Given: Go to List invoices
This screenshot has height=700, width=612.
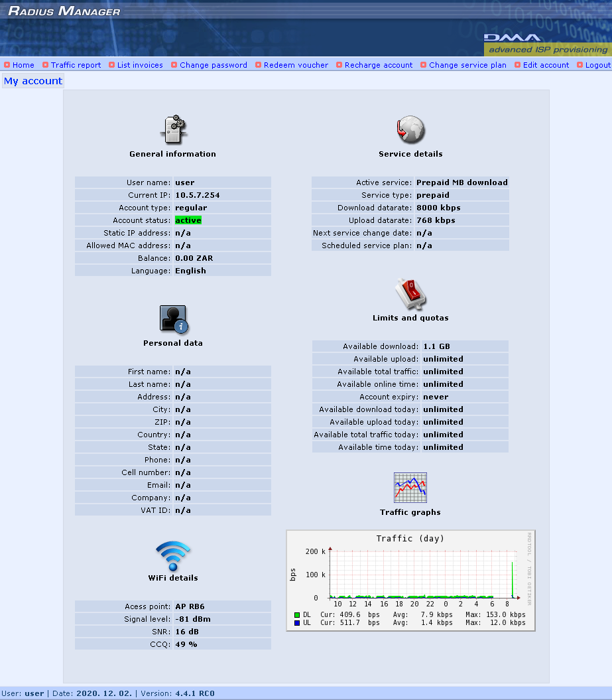Looking at the screenshot, I should [140, 65].
